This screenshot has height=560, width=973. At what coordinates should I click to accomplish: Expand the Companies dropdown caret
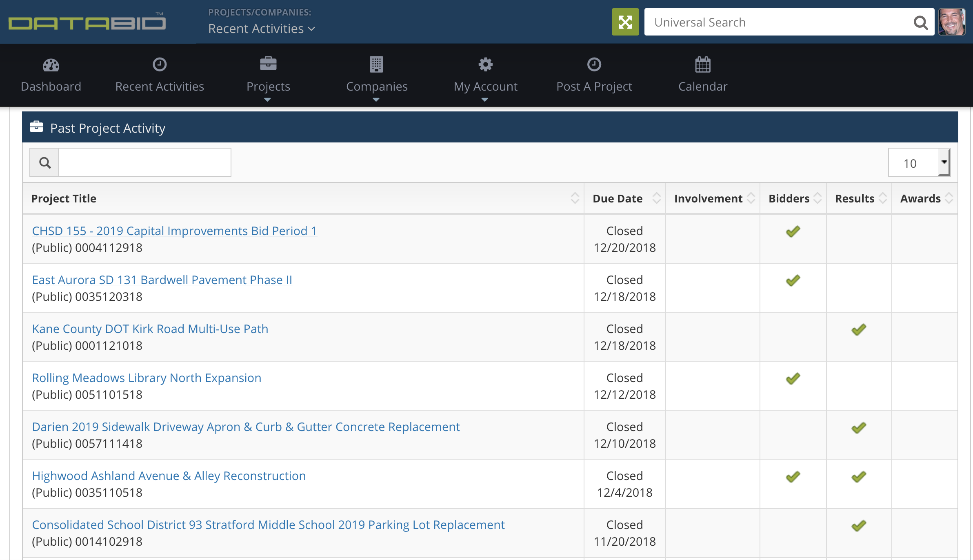point(376,100)
